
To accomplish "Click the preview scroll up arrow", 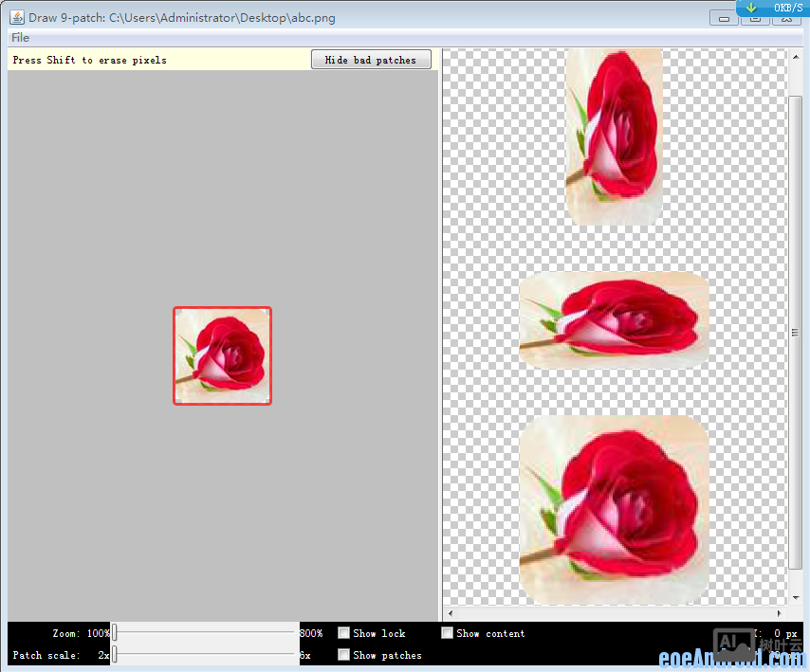I will [795, 56].
